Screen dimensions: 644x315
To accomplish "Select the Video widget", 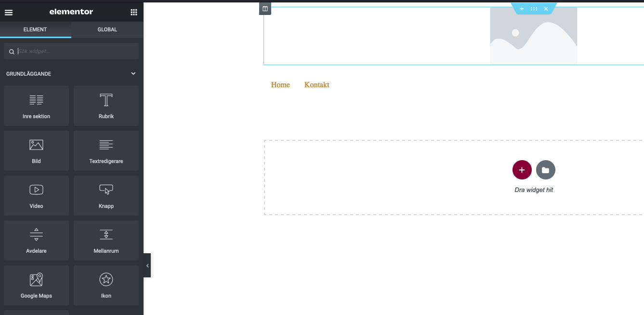I will click(36, 195).
